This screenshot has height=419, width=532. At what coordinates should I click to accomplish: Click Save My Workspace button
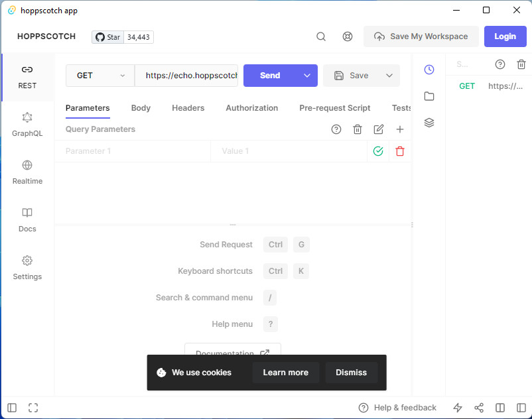421,36
